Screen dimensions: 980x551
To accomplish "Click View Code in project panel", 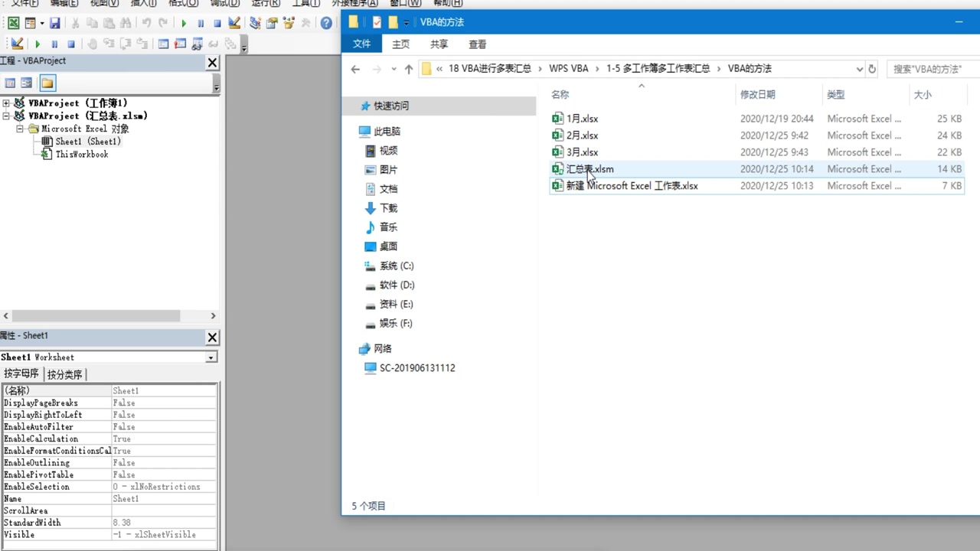I will point(11,83).
